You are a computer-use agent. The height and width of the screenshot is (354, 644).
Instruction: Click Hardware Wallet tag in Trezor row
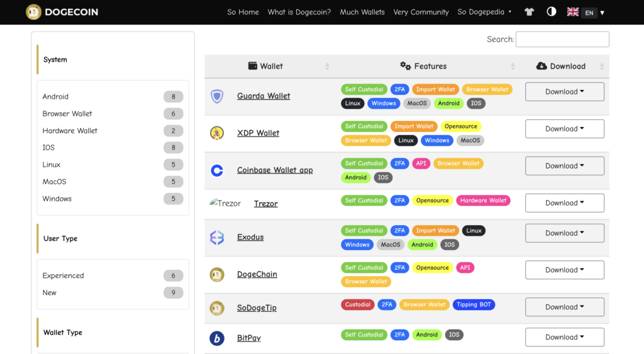483,201
